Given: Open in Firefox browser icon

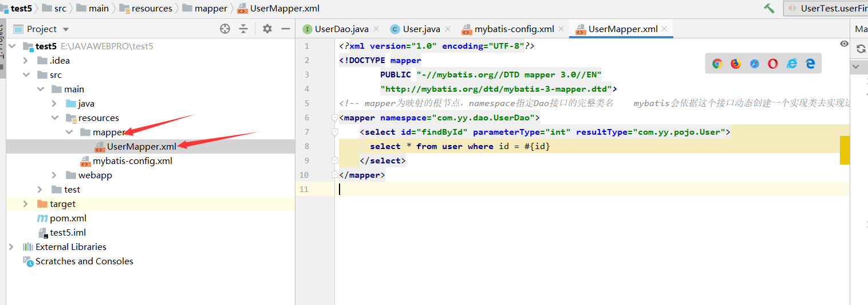Looking at the screenshot, I should [736, 64].
